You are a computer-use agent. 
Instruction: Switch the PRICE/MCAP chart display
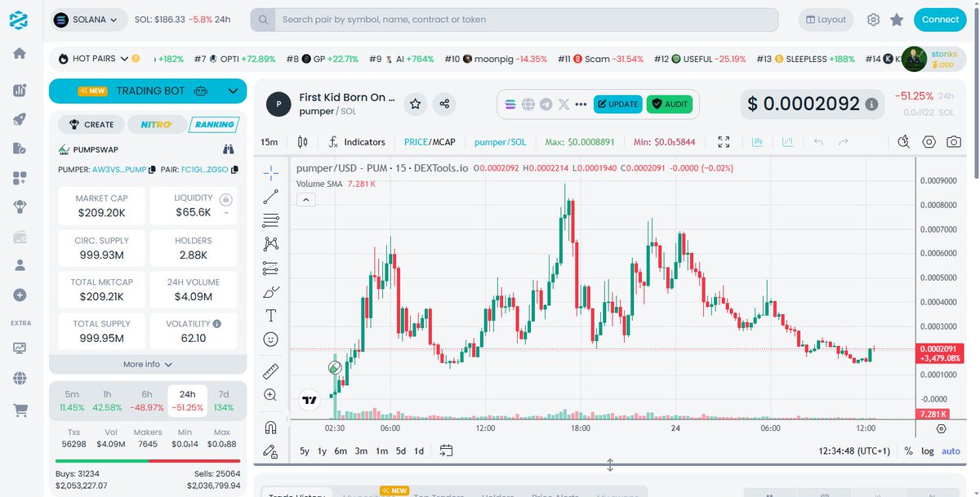[430, 142]
